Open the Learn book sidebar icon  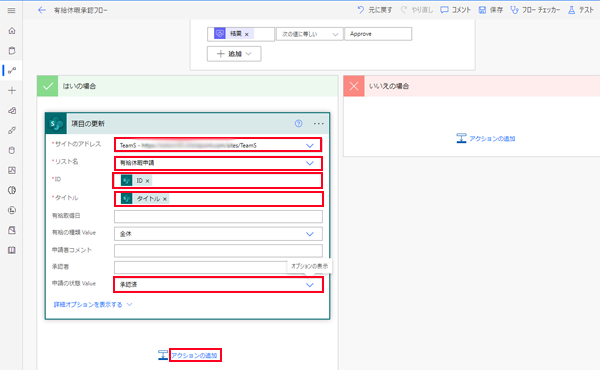tap(12, 250)
